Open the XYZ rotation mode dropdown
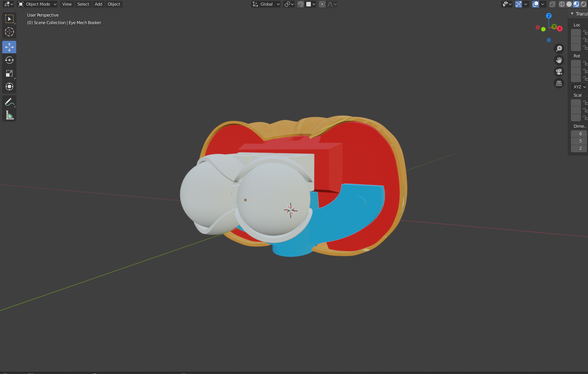 pyautogui.click(x=579, y=87)
